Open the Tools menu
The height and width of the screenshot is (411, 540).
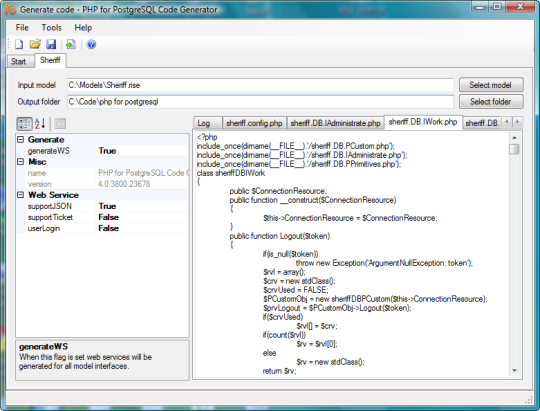(52, 28)
